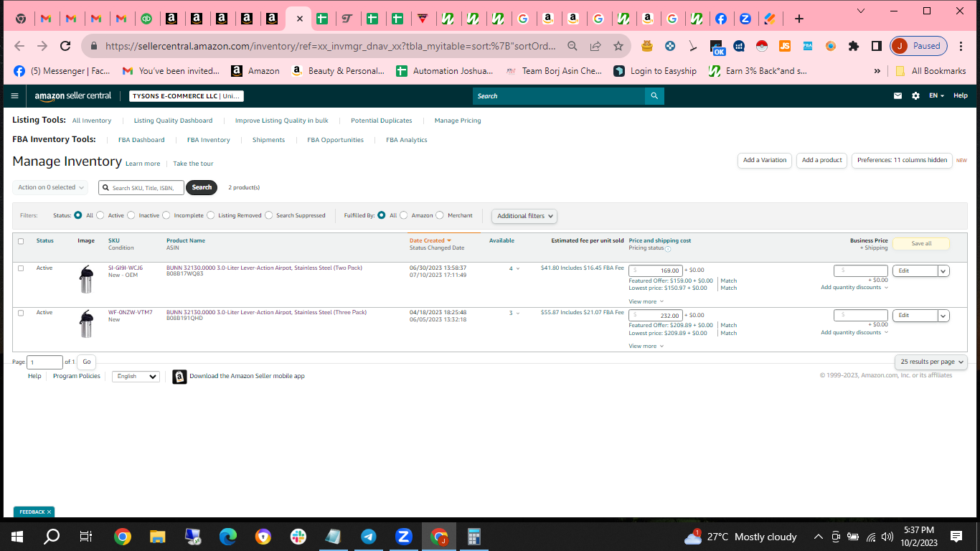The height and width of the screenshot is (551, 980).
Task: Click the Save all button
Action: point(921,244)
